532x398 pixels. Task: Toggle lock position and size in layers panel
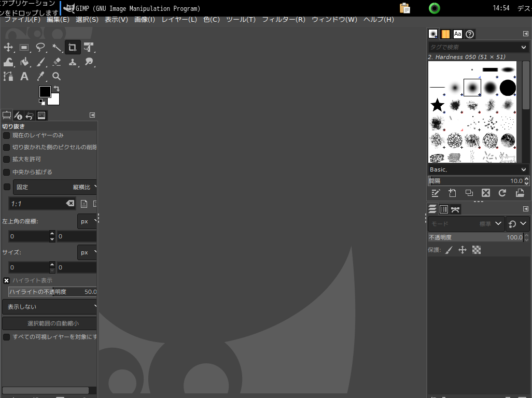coord(463,250)
